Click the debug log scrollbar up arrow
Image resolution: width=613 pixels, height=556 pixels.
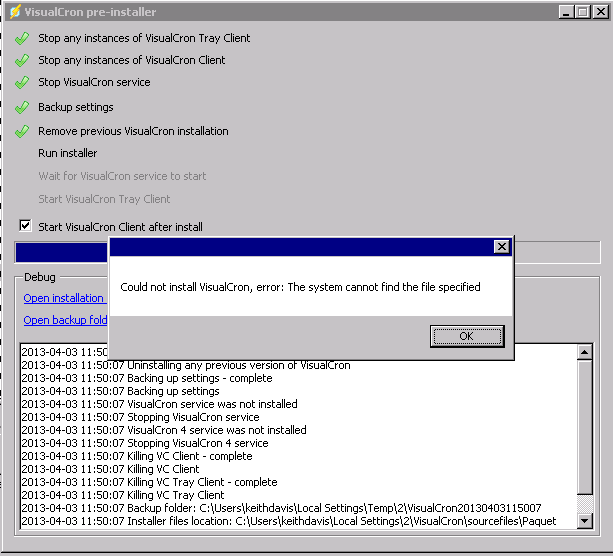pyautogui.click(x=585, y=351)
